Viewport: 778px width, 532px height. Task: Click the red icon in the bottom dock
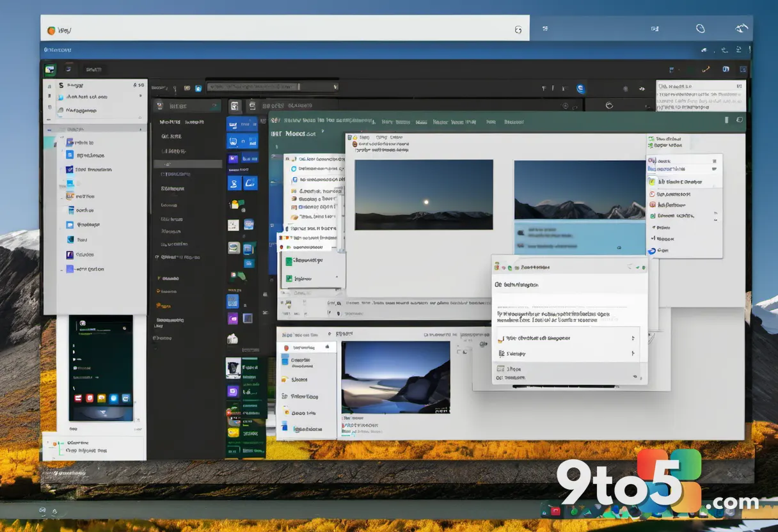point(555,511)
